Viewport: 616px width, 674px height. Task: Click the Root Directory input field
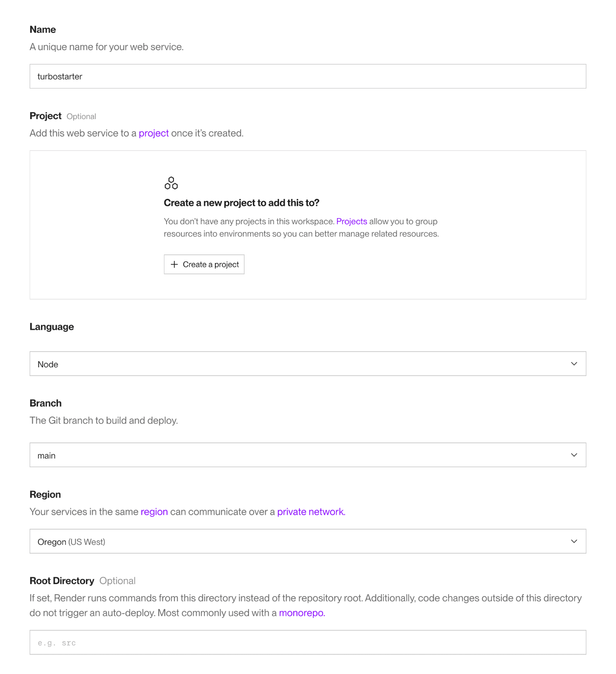tap(308, 642)
